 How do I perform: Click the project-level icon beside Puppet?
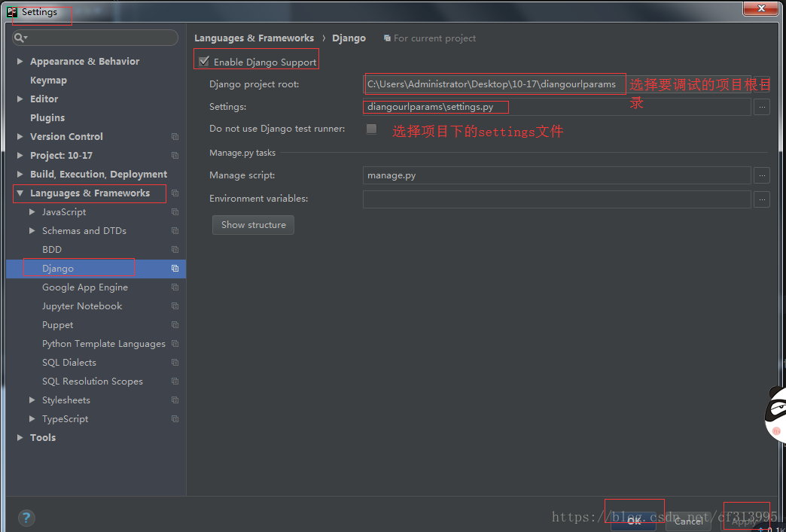tap(175, 324)
